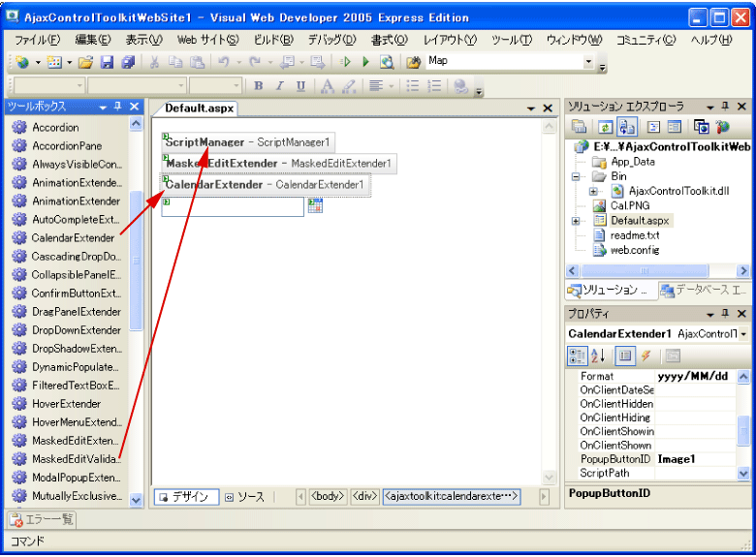Click the Copy Web Site icon
Viewport: 756px width, 557px height.
coord(702,127)
